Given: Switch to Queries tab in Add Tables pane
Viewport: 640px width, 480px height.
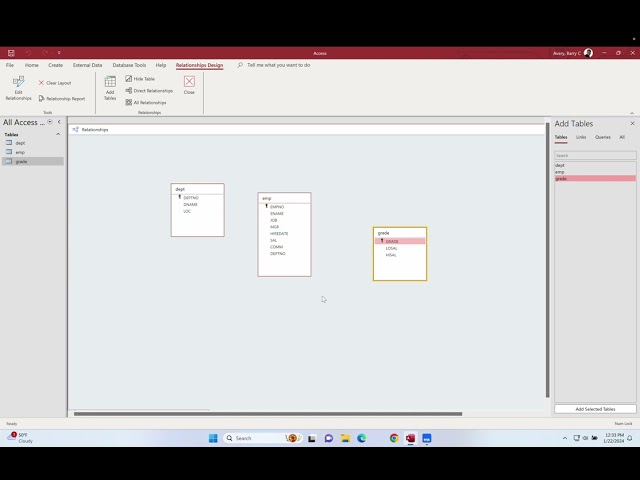Looking at the screenshot, I should pyautogui.click(x=602, y=137).
